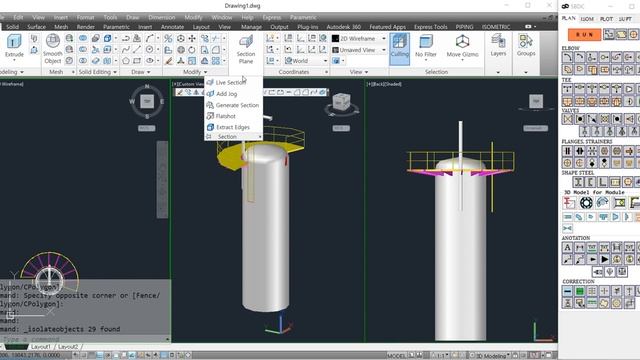
Task: Switch to the Layout2 tab
Action: tap(68, 347)
